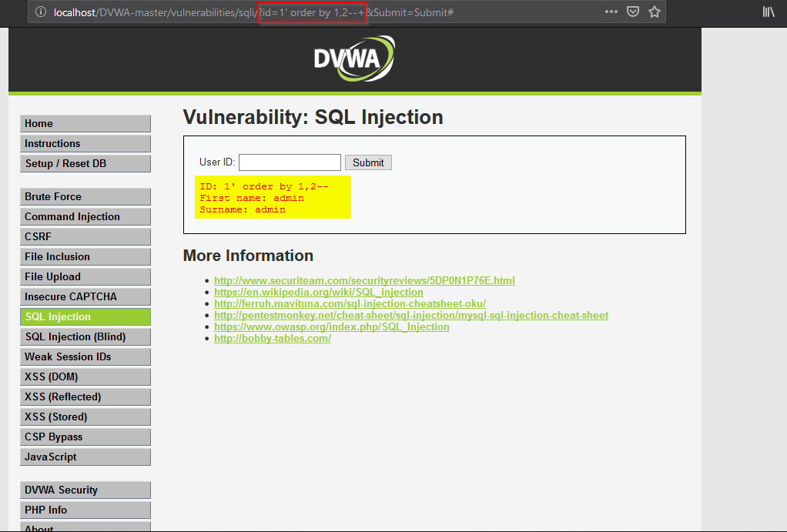Image resolution: width=787 pixels, height=532 pixels.
Task: Click 'First name: admin' result line
Action: (252, 198)
